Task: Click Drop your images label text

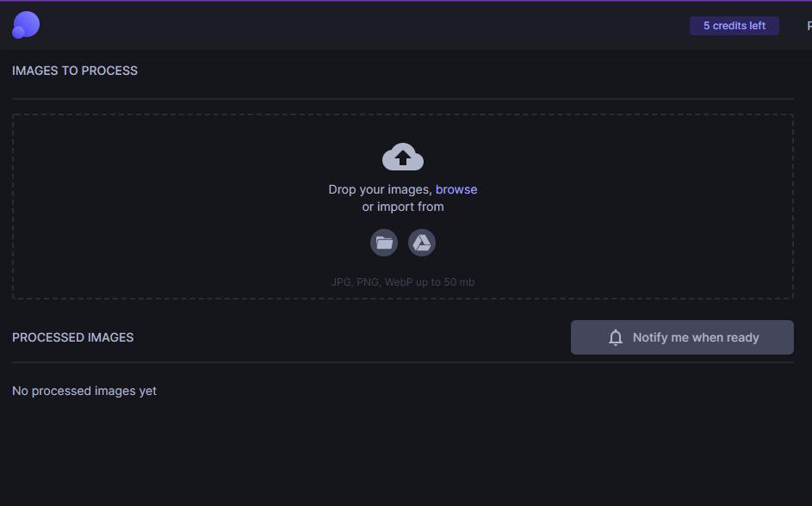Action: point(379,189)
